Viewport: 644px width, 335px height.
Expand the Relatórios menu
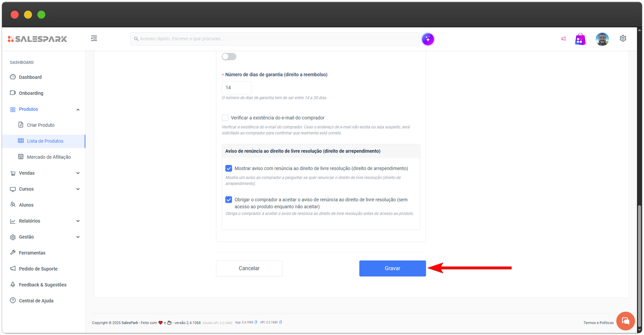78,221
